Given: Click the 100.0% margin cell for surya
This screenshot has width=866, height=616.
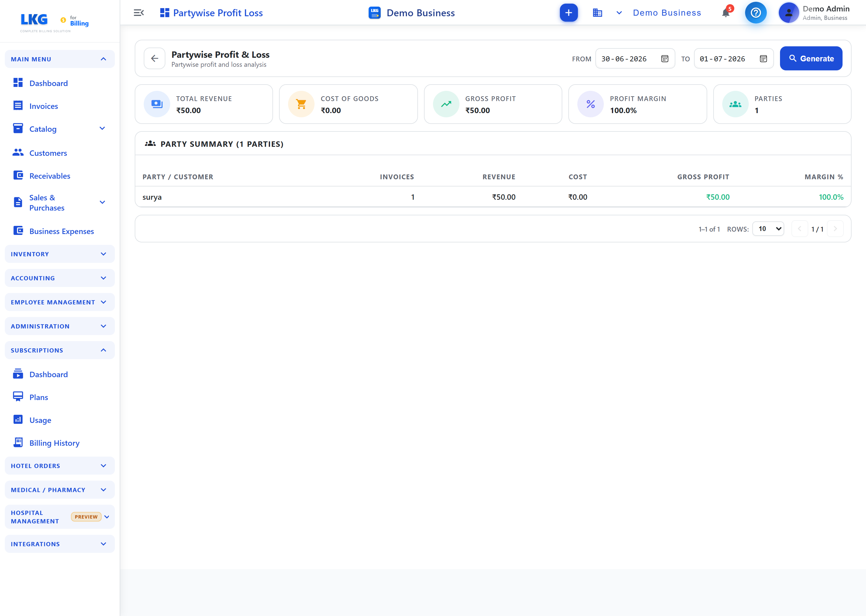Looking at the screenshot, I should tap(831, 197).
